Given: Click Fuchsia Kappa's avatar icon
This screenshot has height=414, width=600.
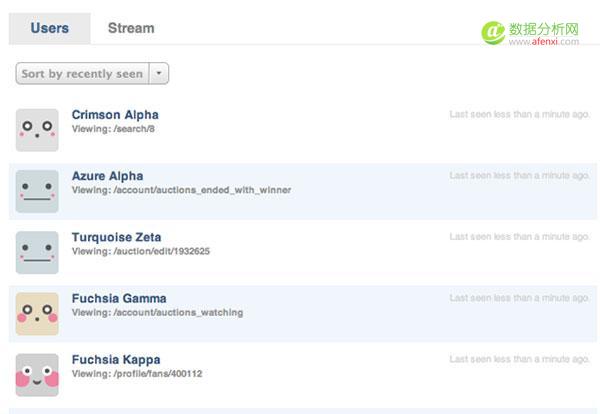Looking at the screenshot, I should click(37, 375).
